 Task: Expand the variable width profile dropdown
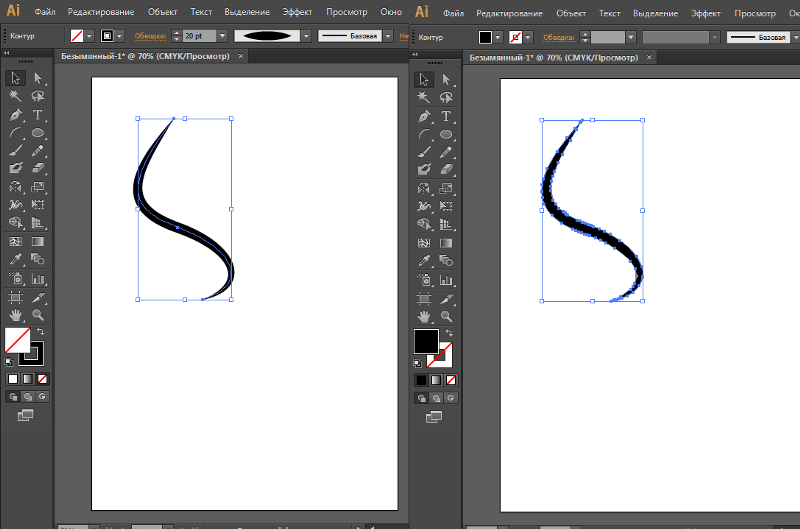306,36
